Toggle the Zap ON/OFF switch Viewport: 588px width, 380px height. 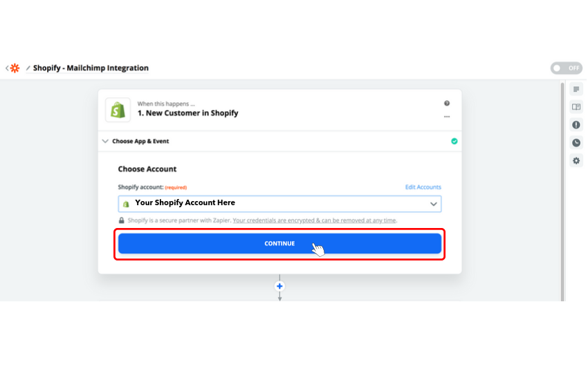[567, 68]
